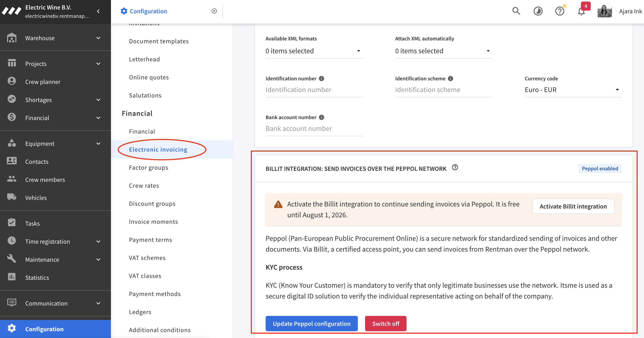
Task: Open Discount groups settings
Action: (x=152, y=204)
